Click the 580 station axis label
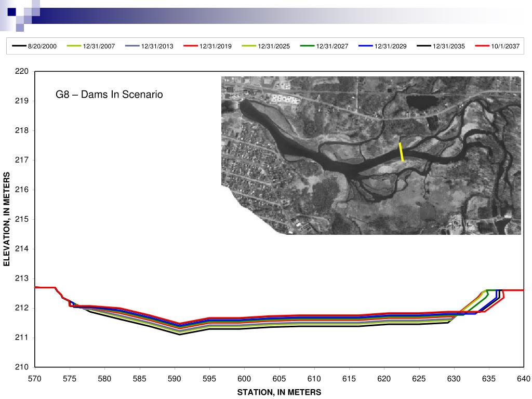This screenshot has width=532, height=399. pos(104,379)
